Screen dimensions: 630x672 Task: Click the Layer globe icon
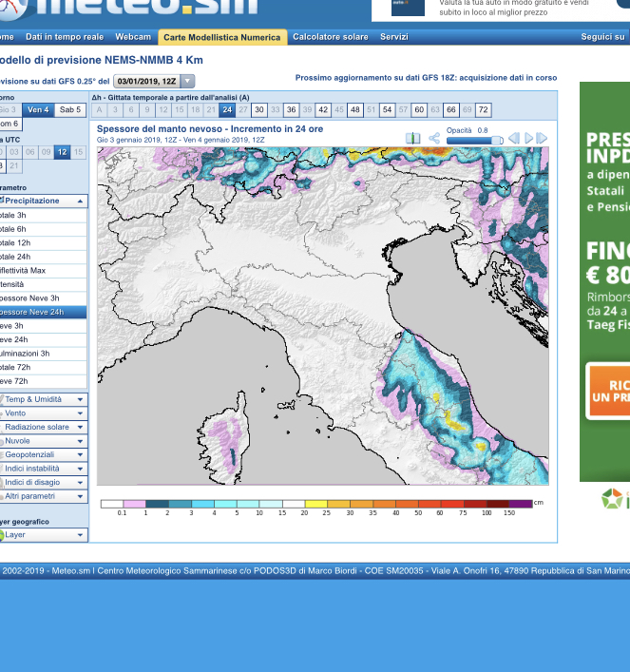tap(2, 535)
